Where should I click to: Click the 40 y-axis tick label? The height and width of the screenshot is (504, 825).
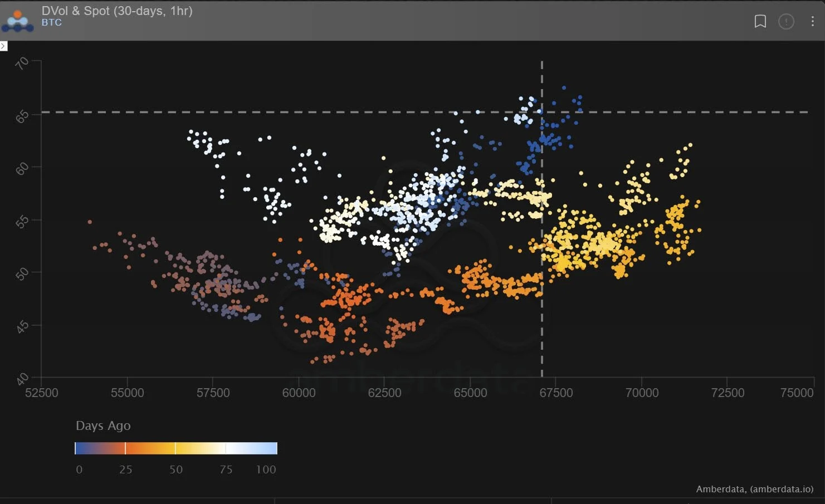coord(22,379)
